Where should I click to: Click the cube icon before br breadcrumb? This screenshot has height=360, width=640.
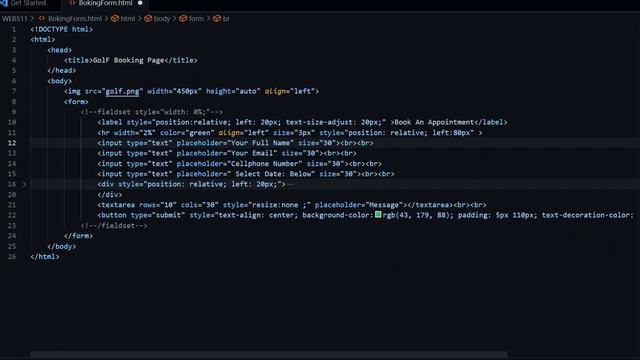217,19
